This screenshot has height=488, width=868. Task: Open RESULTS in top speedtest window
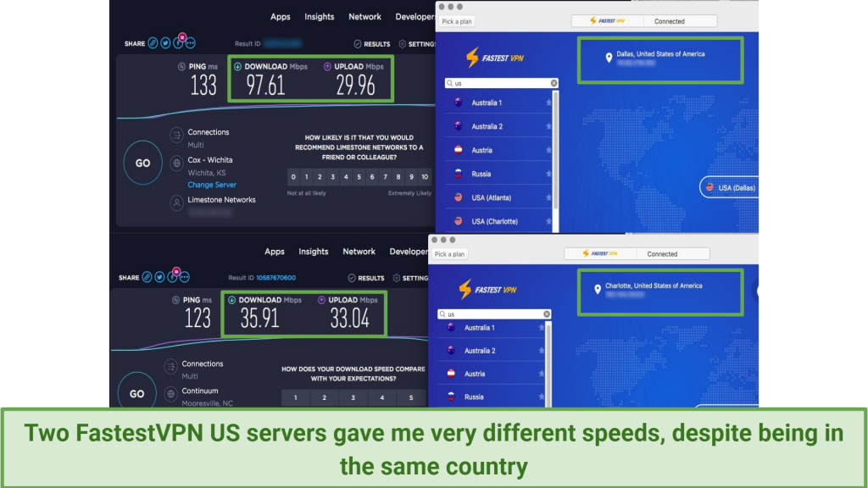click(x=372, y=44)
